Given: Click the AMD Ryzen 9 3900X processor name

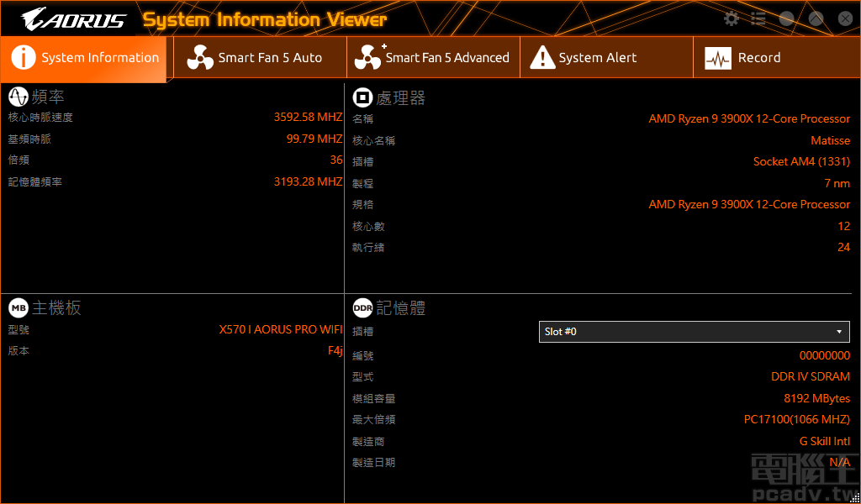Looking at the screenshot, I should (748, 118).
